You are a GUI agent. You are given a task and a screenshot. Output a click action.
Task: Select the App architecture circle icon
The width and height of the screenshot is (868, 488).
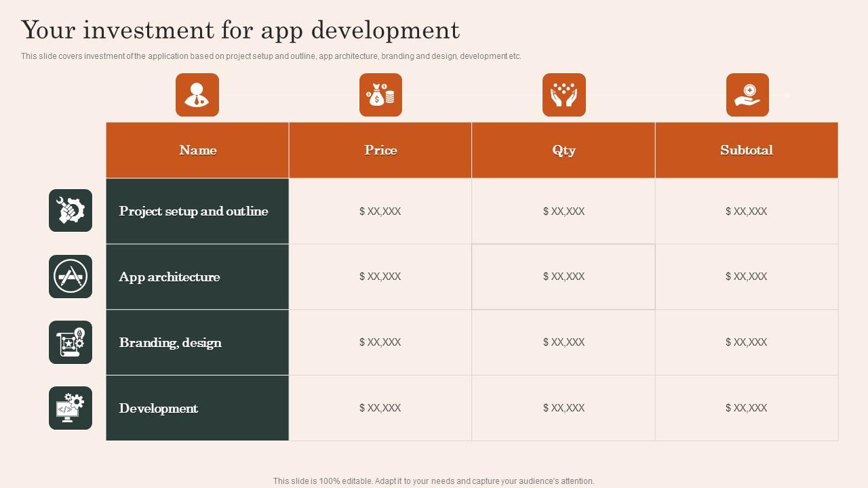71,277
